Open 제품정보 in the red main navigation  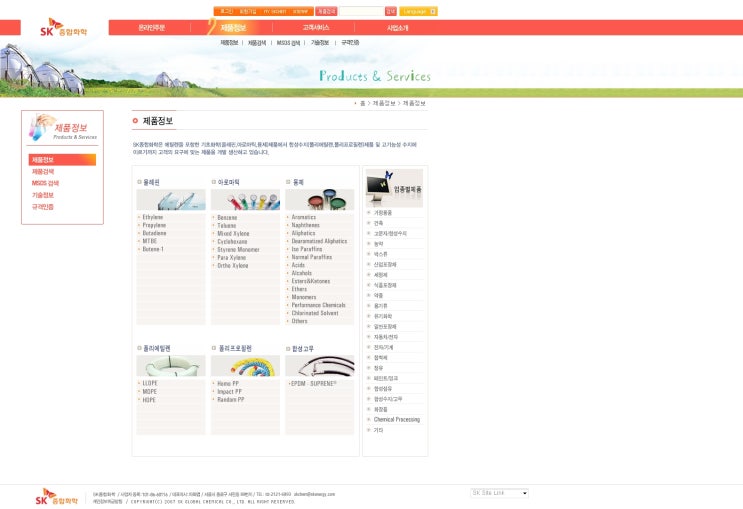[233, 27]
